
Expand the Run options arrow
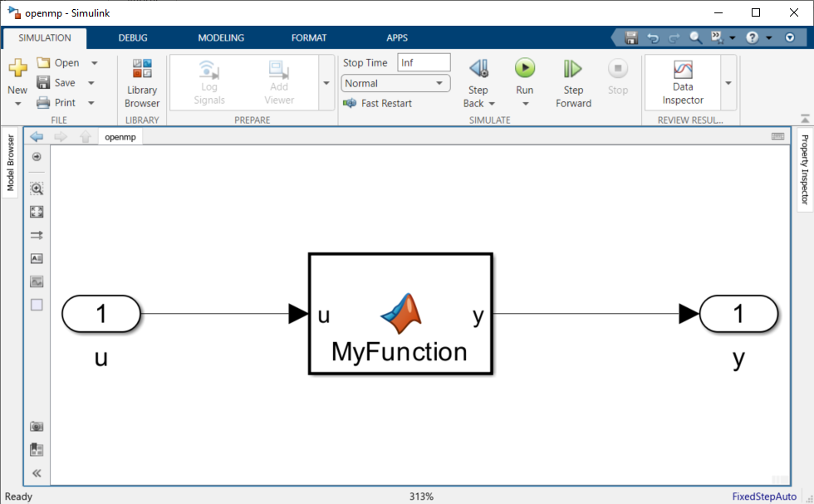pos(525,104)
